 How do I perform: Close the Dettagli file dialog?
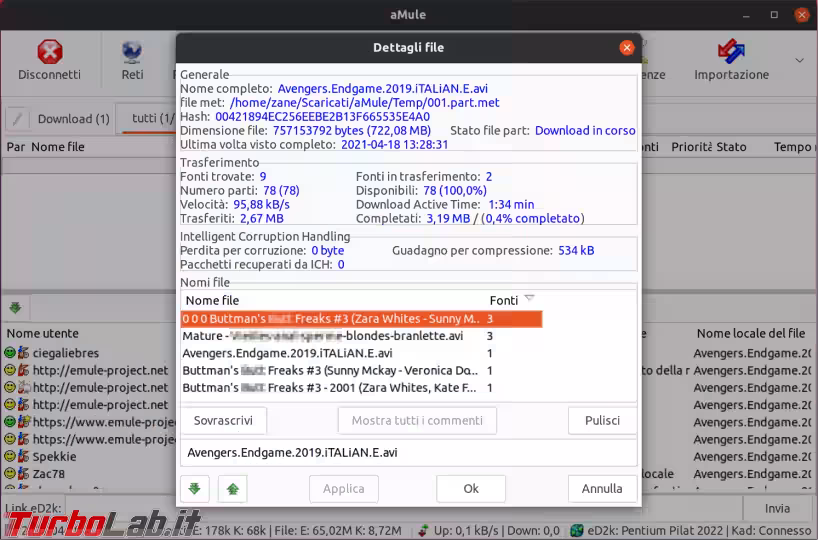coord(627,48)
